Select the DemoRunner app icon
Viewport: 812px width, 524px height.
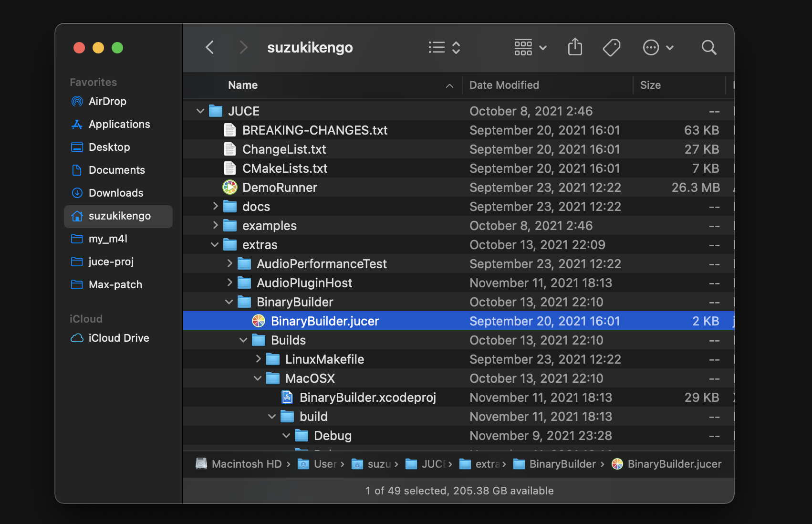pos(230,187)
